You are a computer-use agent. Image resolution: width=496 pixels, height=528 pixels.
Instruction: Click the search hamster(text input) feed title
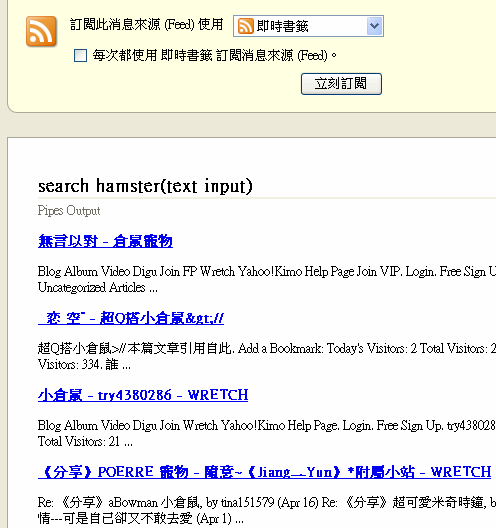(145, 186)
